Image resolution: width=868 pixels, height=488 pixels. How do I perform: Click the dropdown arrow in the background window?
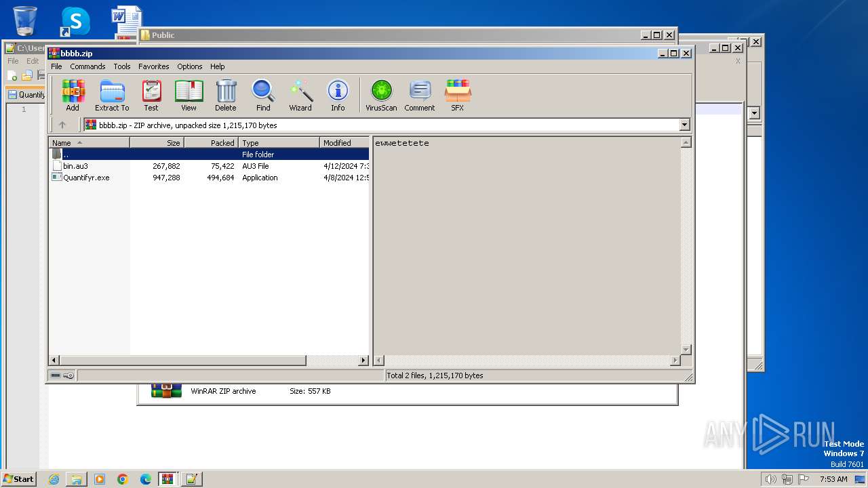755,113
